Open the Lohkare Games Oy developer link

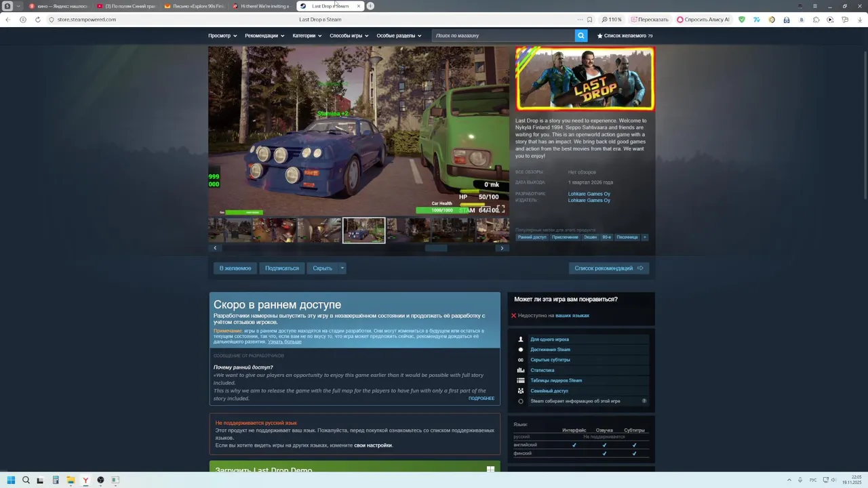[x=589, y=194]
